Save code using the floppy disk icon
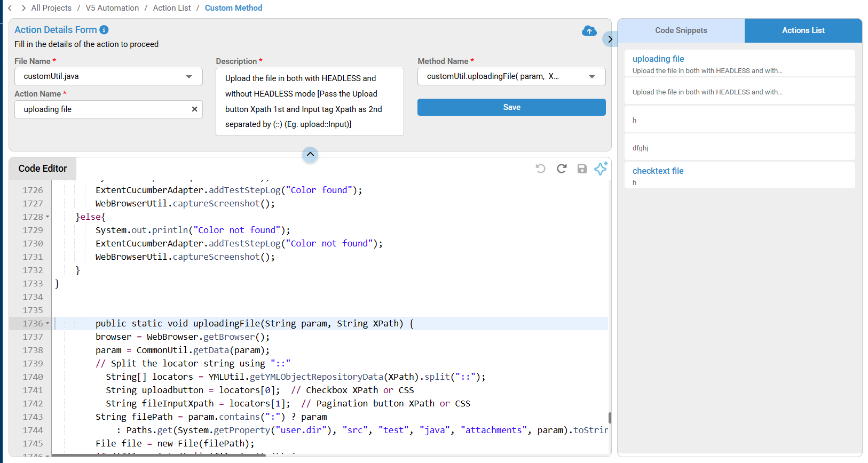 582,169
